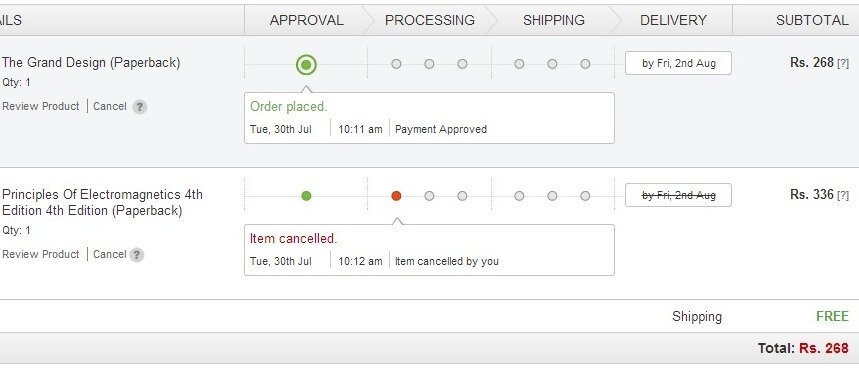This screenshot has width=859, height=376.
Task: Open the APPROVAL stage header
Action: coord(306,20)
